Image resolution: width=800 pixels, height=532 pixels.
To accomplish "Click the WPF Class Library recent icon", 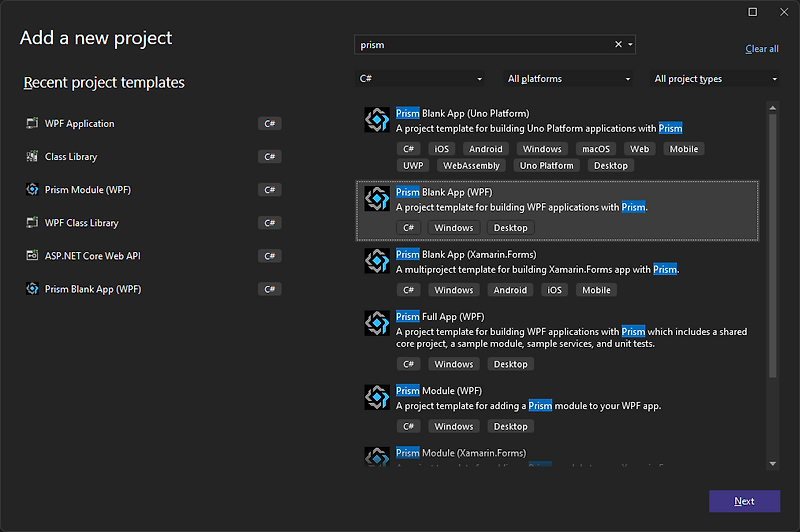I will [32, 223].
